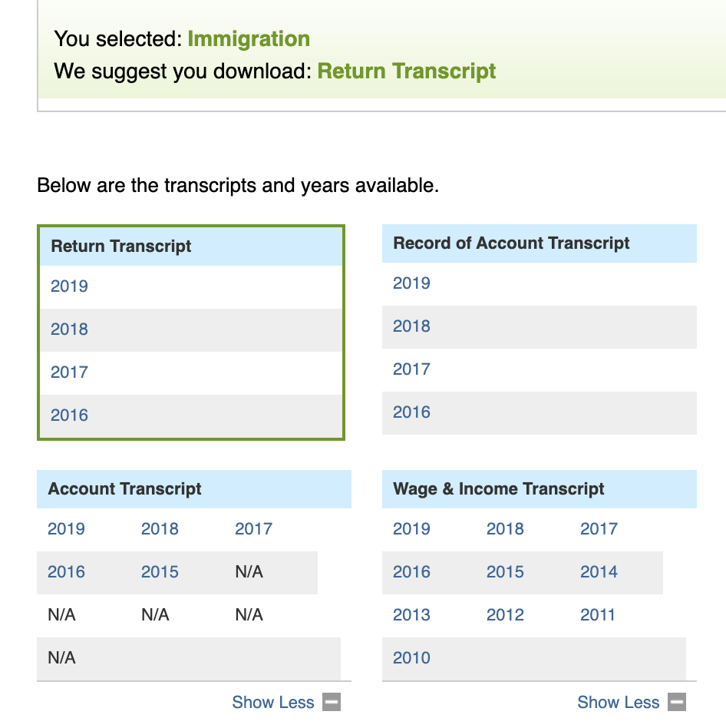Open 2014 Wage & Income Transcript
This screenshot has height=728, width=726.
(x=599, y=571)
